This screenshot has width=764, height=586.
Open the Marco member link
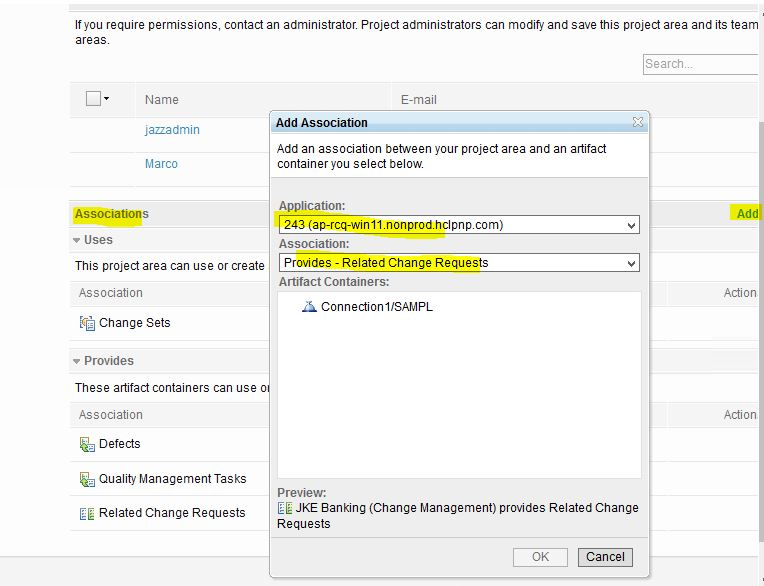click(161, 164)
